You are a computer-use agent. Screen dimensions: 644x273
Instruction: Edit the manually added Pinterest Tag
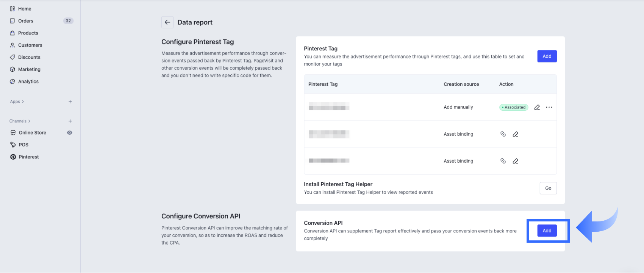[x=537, y=107]
